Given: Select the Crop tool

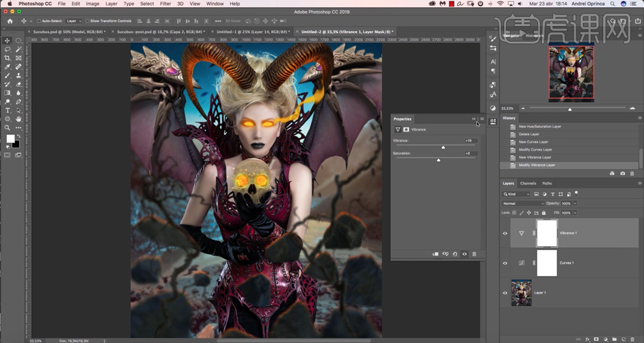Looking at the screenshot, I should [7, 58].
